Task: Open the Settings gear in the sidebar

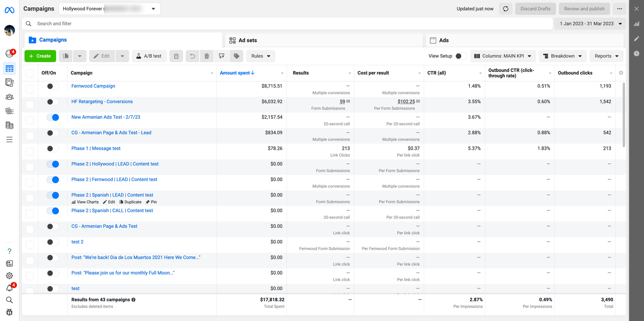Action: coord(9,276)
